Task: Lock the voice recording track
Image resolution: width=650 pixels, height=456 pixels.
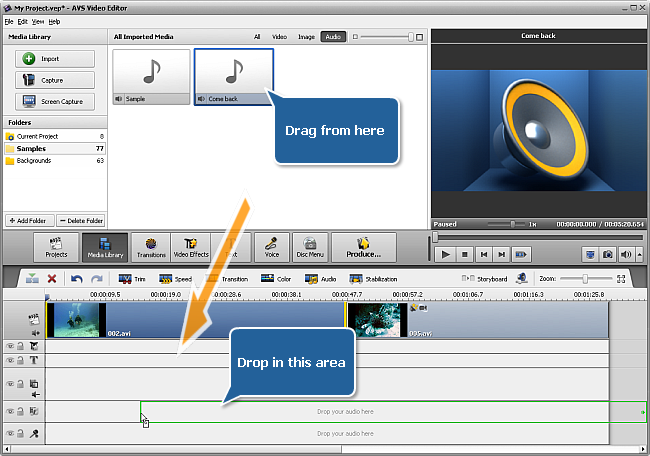Action: click(x=20, y=433)
